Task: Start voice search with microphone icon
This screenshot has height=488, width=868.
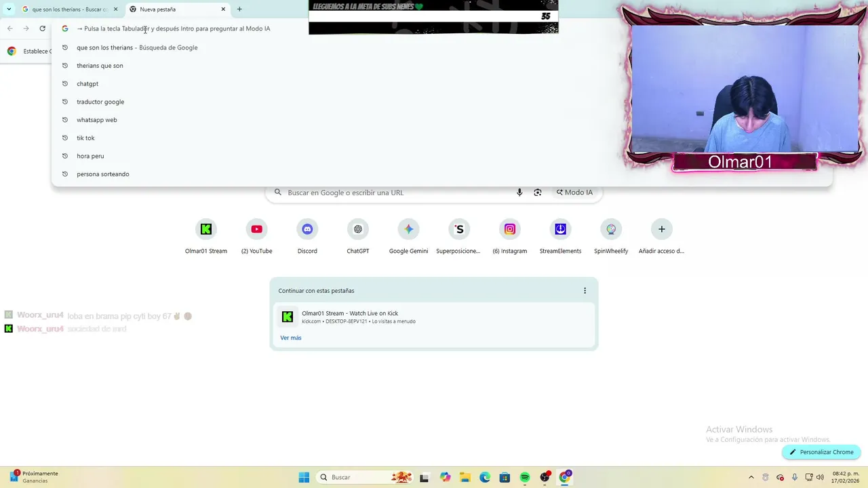Action: pos(519,192)
